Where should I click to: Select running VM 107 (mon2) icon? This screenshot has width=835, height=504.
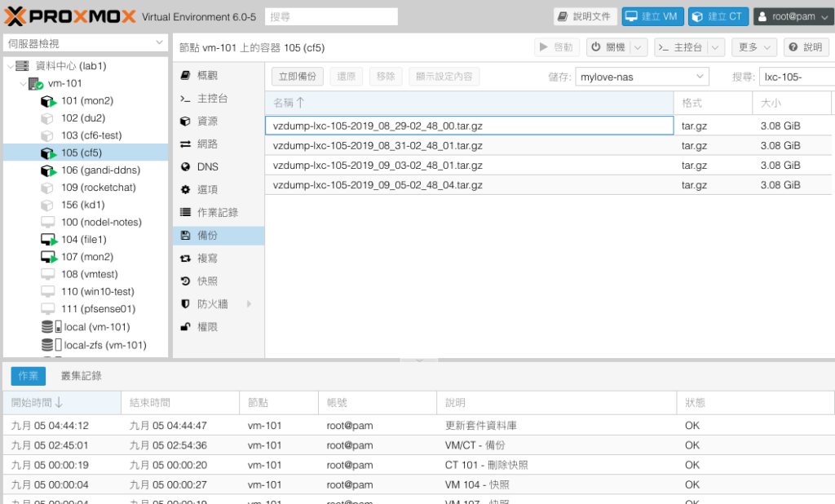(x=49, y=258)
